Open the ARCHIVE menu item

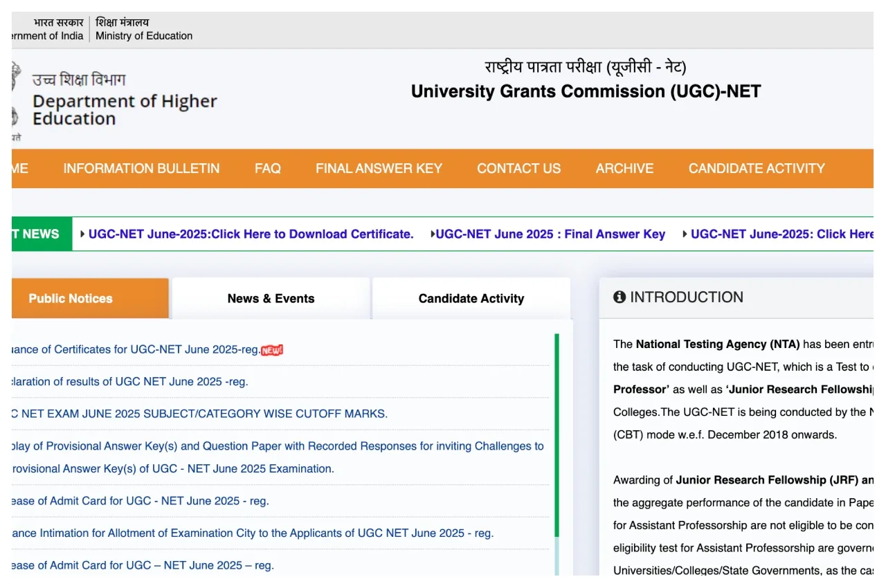[x=624, y=168]
